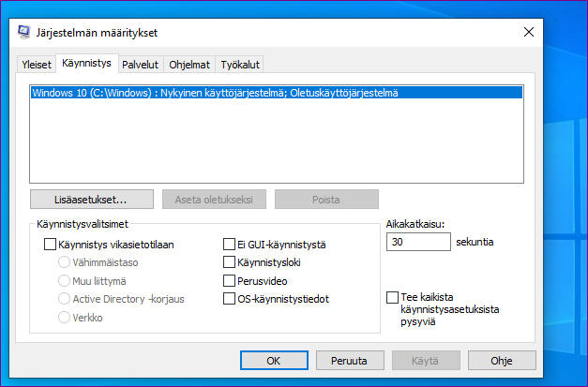Viewport: 588px width, 387px height.
Task: Click the Aseta oletukseksi button
Action: pyautogui.click(x=214, y=200)
